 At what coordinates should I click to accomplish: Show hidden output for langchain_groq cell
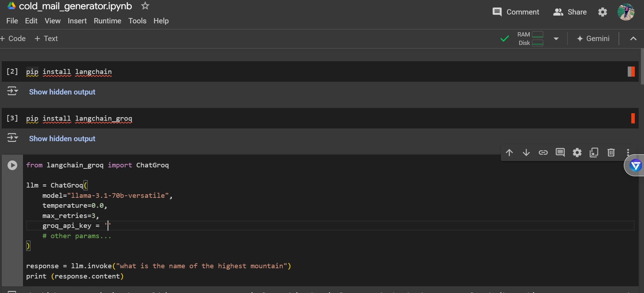pos(62,139)
